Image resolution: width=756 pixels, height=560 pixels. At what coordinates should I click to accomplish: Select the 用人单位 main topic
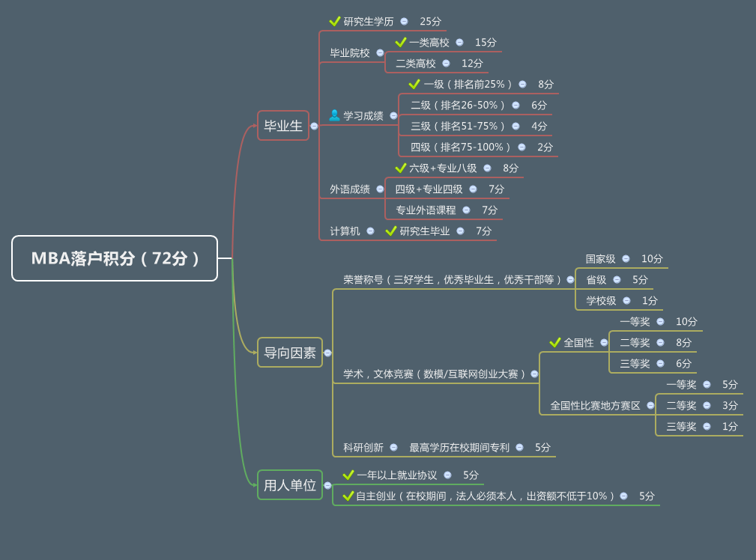coord(290,485)
